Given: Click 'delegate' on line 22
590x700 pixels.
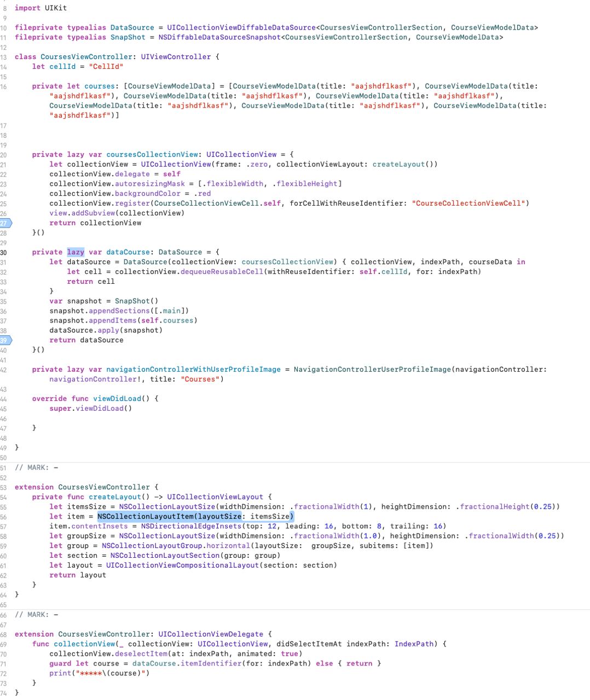Looking at the screenshot, I should click(x=132, y=174).
